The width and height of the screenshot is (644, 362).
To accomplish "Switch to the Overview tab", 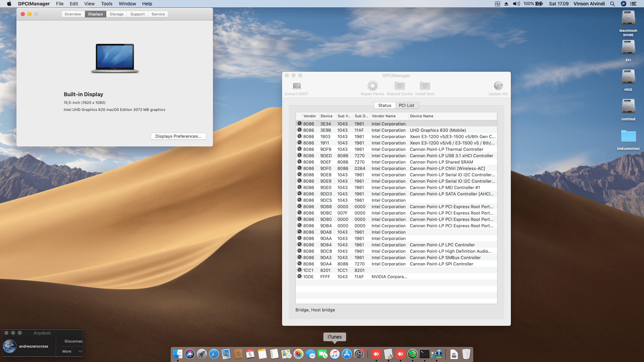I will point(73,14).
